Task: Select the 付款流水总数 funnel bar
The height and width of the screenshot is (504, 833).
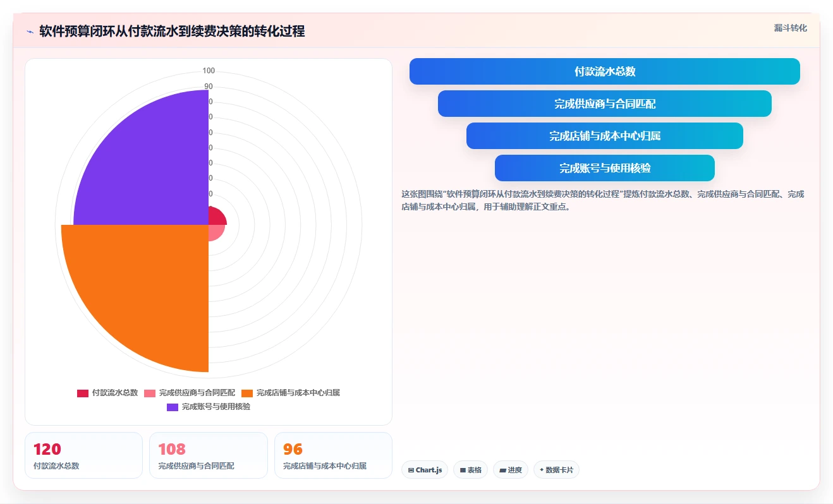Action: click(x=604, y=71)
